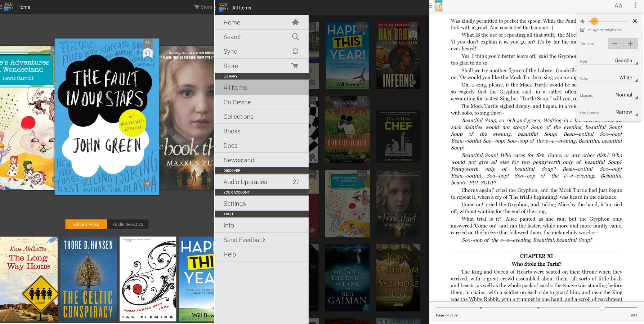Open The Book Thief cover in carousel
The image size is (644, 324).
(x=187, y=118)
